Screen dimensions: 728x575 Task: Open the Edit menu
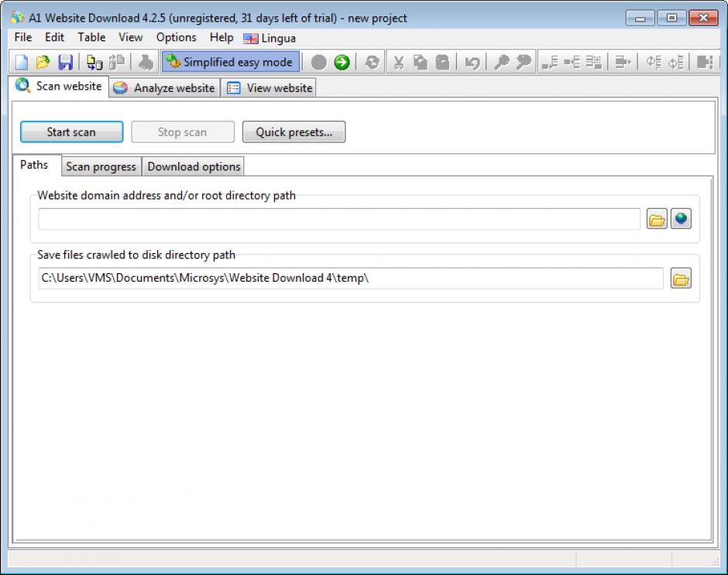(54, 37)
